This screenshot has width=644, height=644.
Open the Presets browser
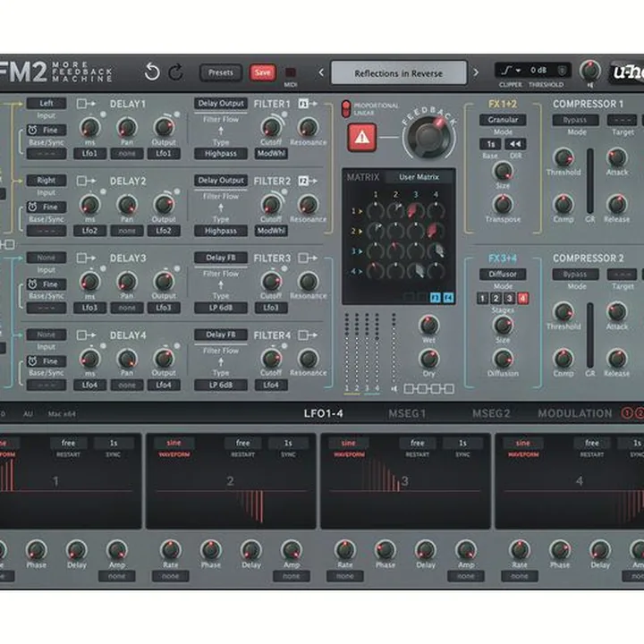(221, 72)
